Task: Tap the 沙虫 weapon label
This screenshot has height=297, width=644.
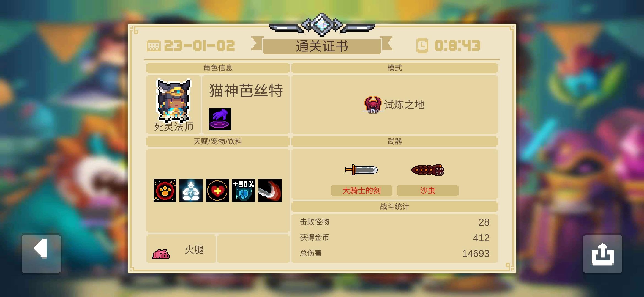Action: pyautogui.click(x=427, y=191)
